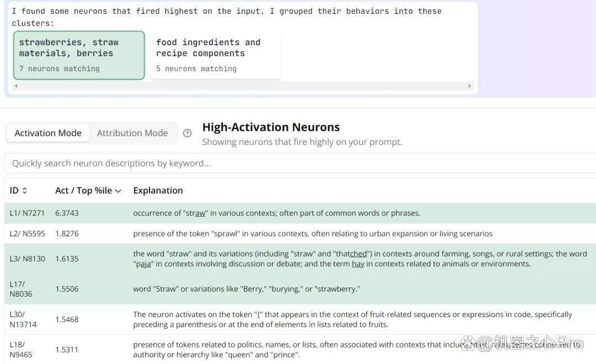Select the strawberries, straw materials cluster
This screenshot has width=596, height=364.
79,55
